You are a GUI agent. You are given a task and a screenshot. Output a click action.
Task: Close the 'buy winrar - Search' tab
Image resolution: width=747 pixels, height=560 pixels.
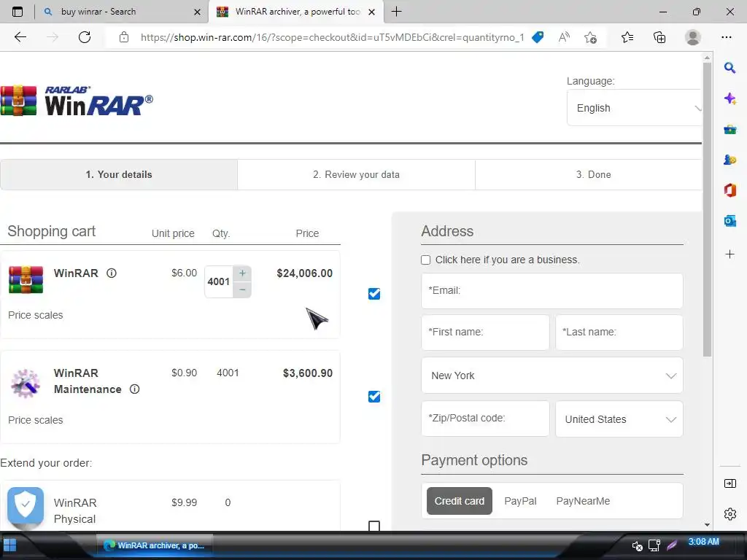click(x=197, y=12)
